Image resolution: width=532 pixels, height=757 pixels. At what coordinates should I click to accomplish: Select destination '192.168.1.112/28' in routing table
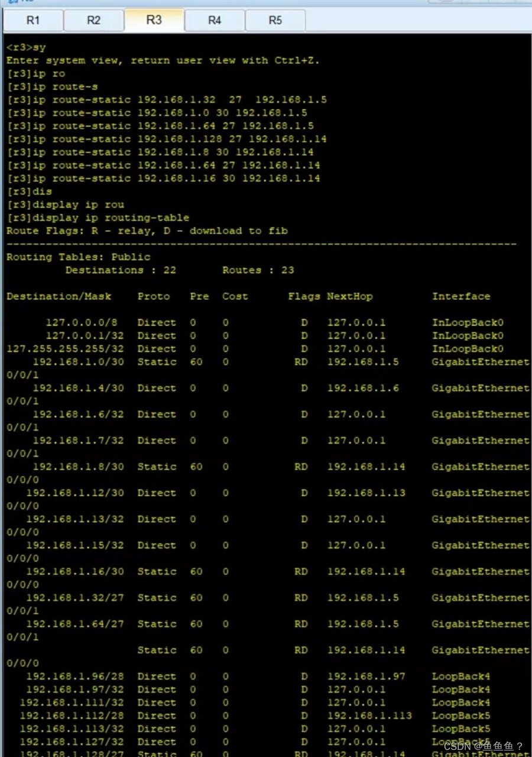point(72,715)
